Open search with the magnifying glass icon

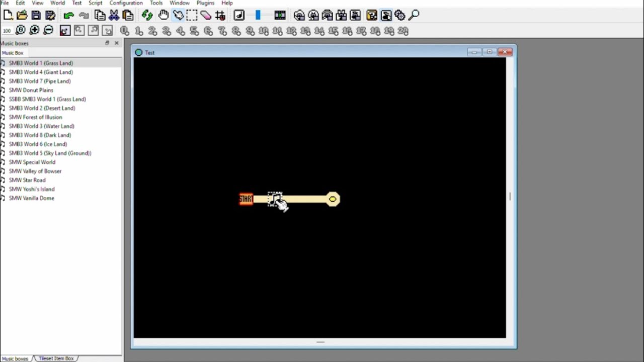(414, 15)
